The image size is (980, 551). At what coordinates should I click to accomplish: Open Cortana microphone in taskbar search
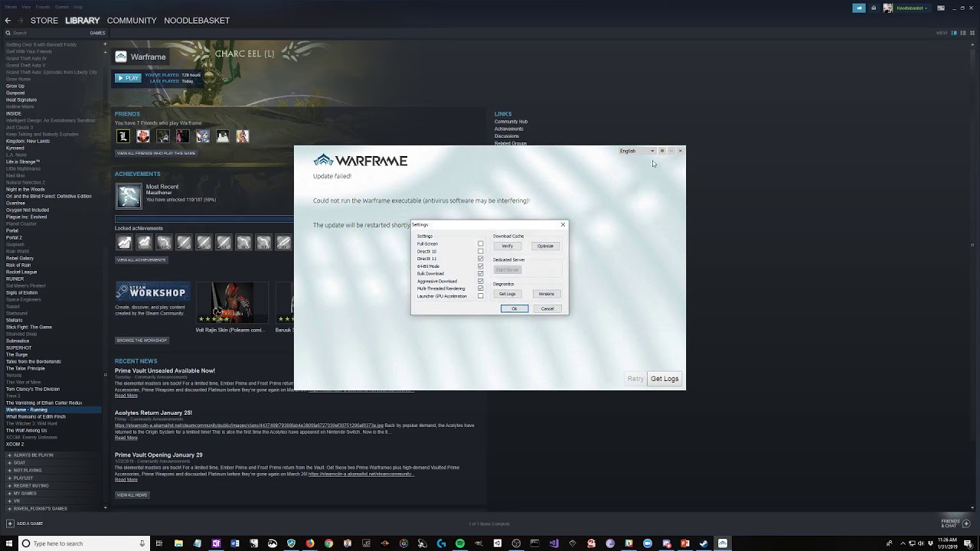142,543
